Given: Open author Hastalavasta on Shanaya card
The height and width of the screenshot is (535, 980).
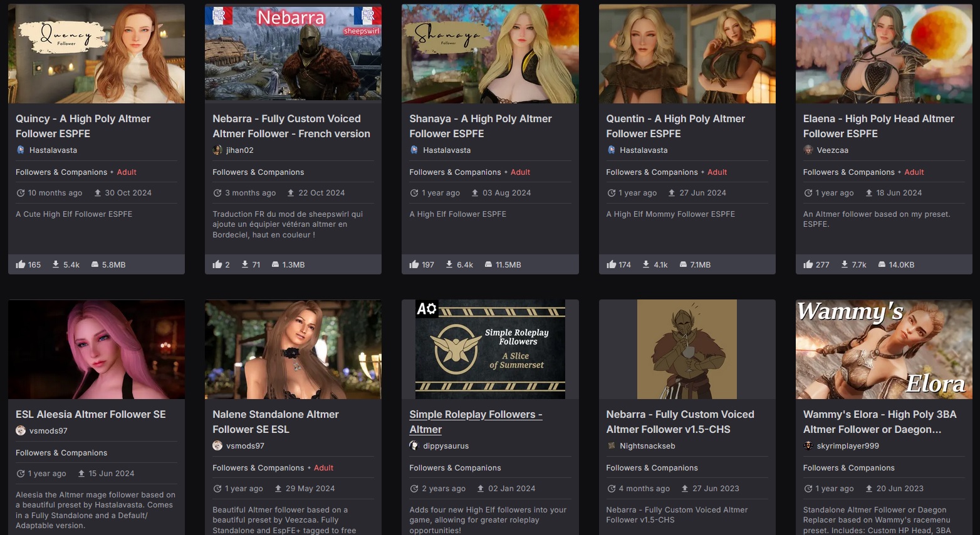Looking at the screenshot, I should pyautogui.click(x=447, y=150).
